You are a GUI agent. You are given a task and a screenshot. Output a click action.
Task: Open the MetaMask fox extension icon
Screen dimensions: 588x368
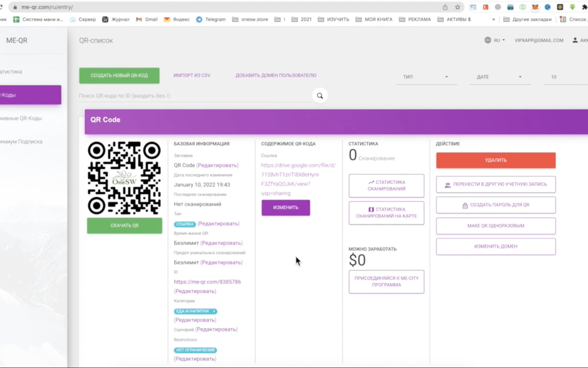[x=535, y=7]
